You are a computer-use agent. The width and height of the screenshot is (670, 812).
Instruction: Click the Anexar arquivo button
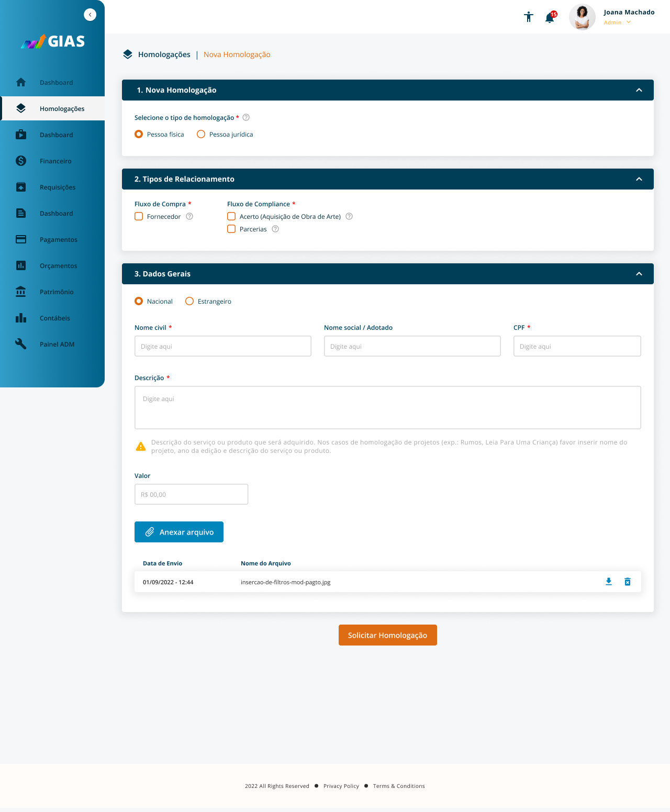pyautogui.click(x=179, y=532)
